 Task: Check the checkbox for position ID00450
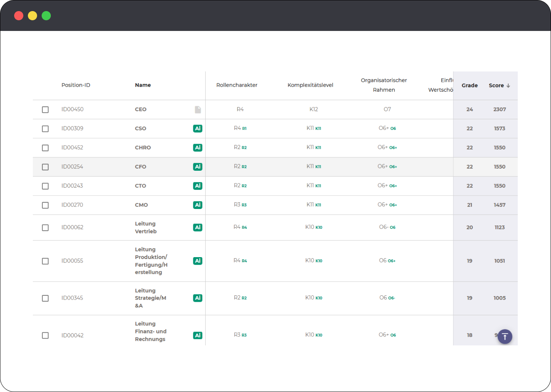45,109
